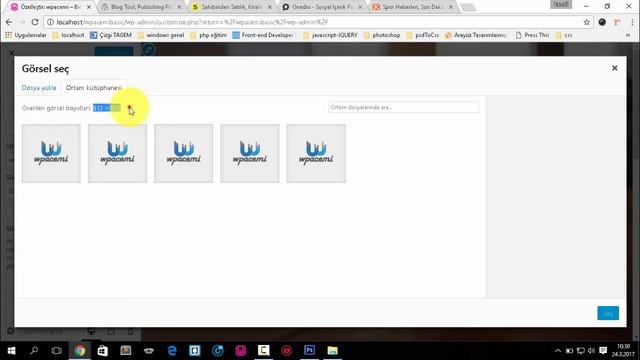The image size is (640, 360).
Task: Open the Front-end Developer bookmark
Action: pyautogui.click(x=263, y=35)
